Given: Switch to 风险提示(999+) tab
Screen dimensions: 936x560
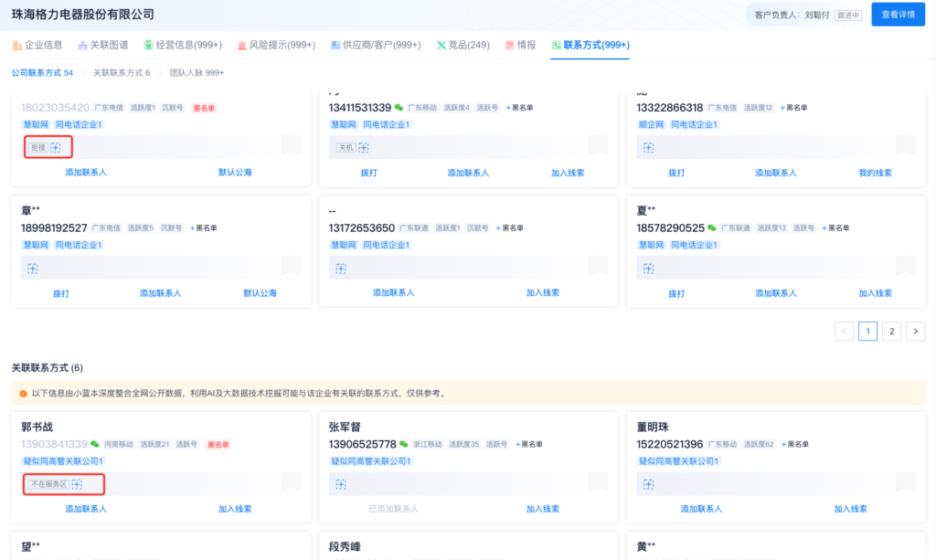Looking at the screenshot, I should click(275, 45).
